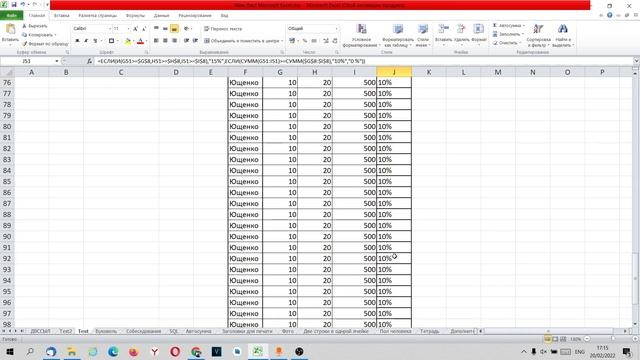Click the Cut (Вырезать) button
Viewport: 640px width, 360px height.
click(35, 26)
